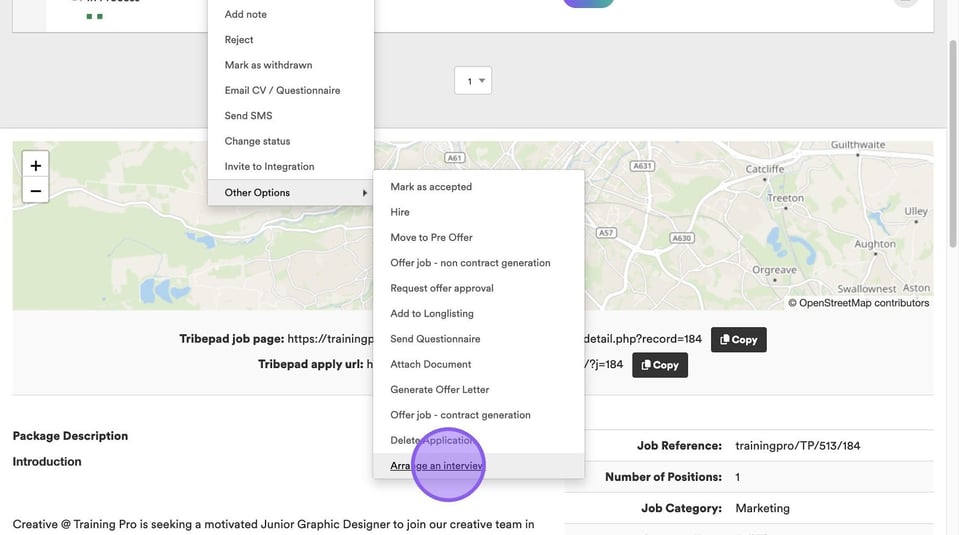
Task: Click Add to Longlisting
Action: [x=432, y=314]
